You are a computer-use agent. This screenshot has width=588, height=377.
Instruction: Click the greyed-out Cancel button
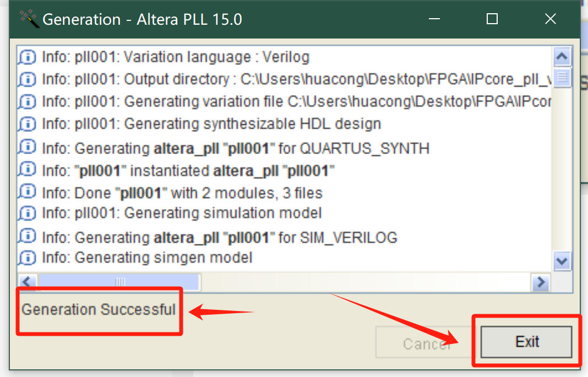point(427,343)
